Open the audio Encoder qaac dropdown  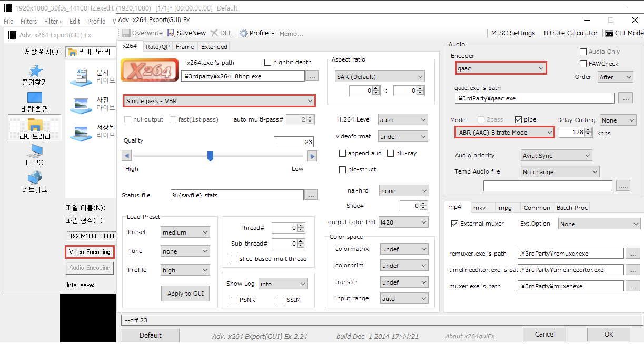point(501,68)
